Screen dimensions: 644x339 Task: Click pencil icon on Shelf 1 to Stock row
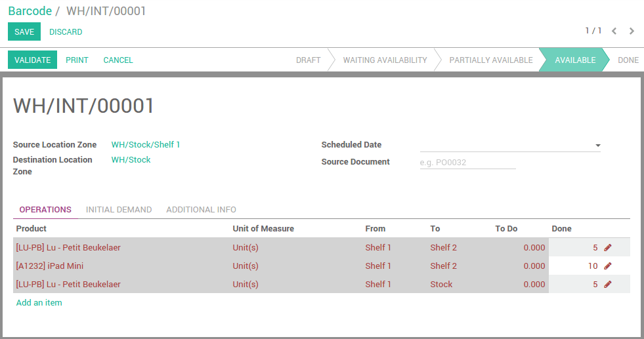pyautogui.click(x=607, y=285)
